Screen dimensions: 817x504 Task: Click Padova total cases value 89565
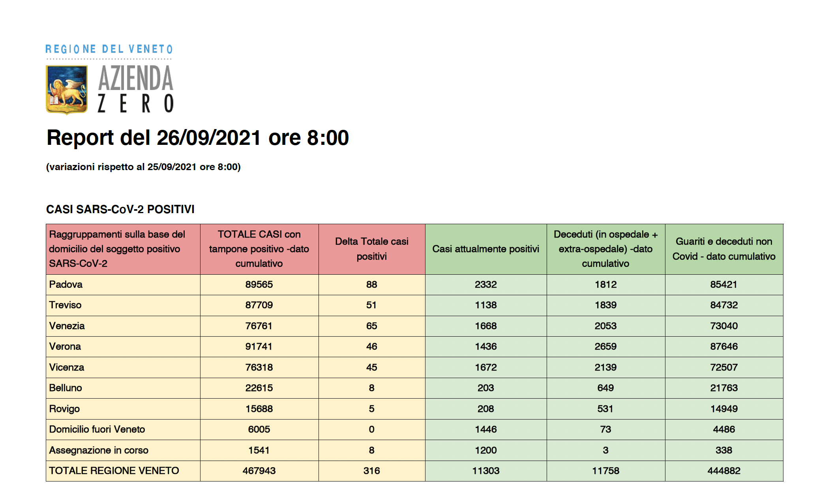(259, 285)
